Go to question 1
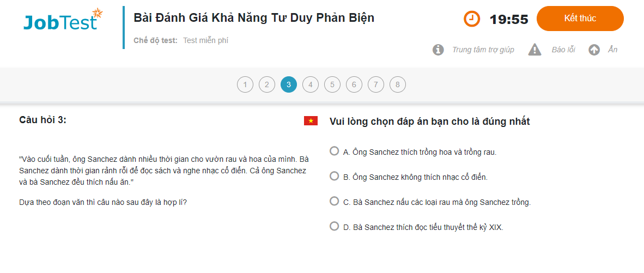The height and width of the screenshot is (273, 644). [x=245, y=84]
